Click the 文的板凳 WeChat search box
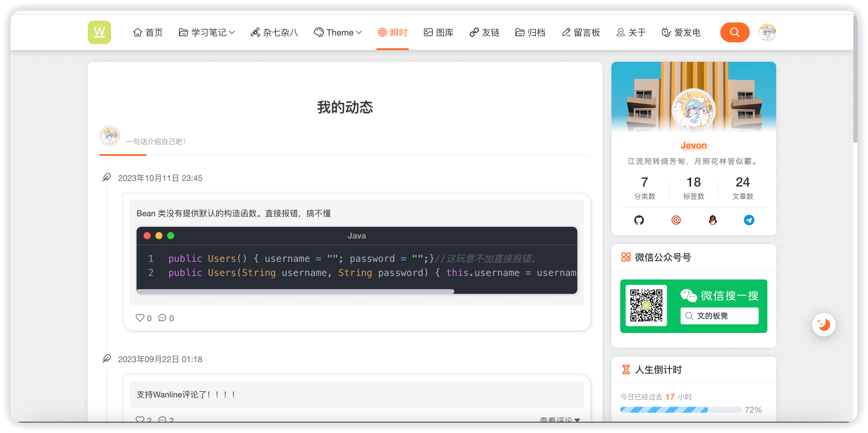The height and width of the screenshot is (433, 868). pyautogui.click(x=719, y=316)
